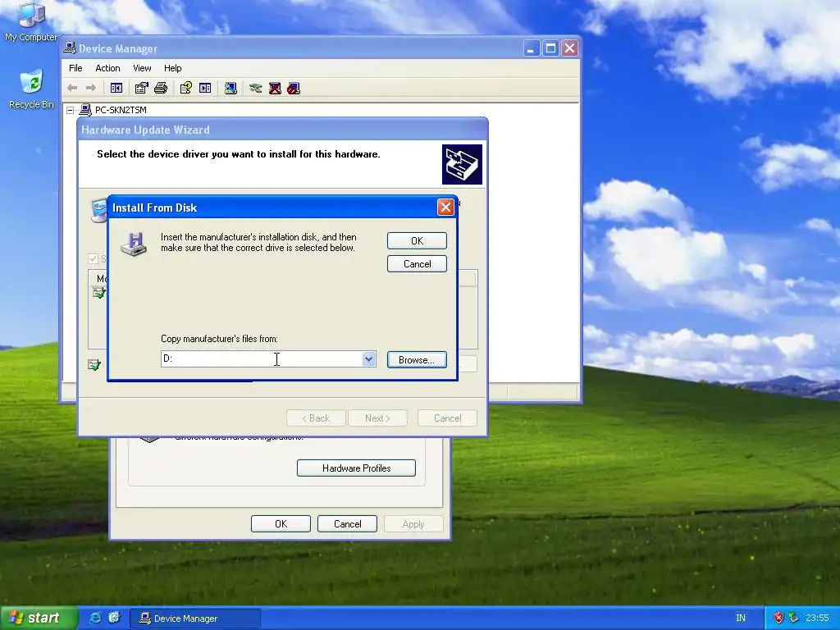
Task: Click Cancel in System Properties window
Action: click(347, 524)
